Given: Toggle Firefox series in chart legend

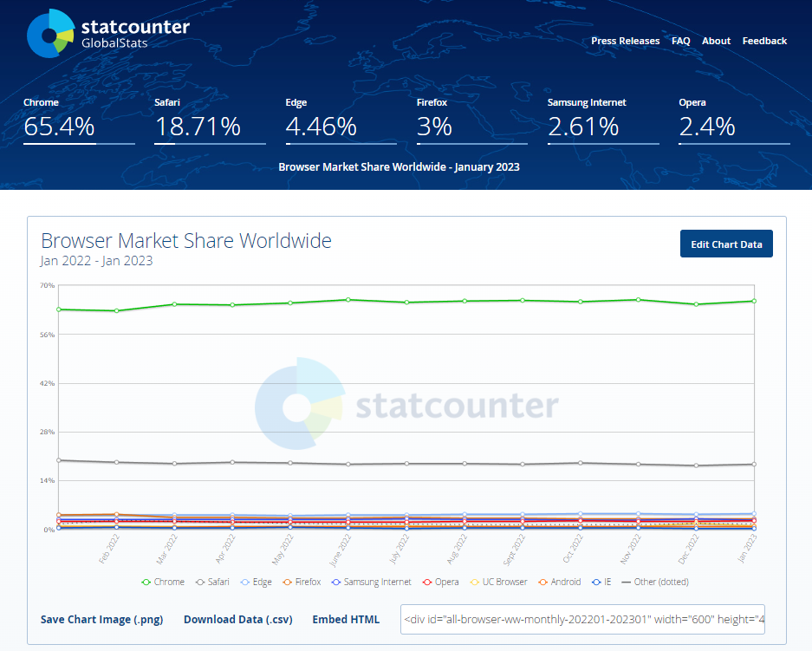Looking at the screenshot, I should (302, 583).
